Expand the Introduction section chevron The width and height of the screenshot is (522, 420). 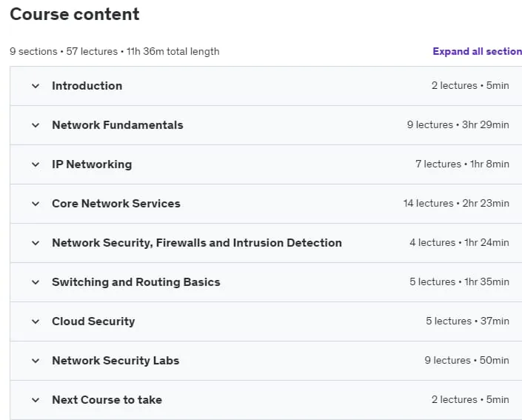coord(36,86)
